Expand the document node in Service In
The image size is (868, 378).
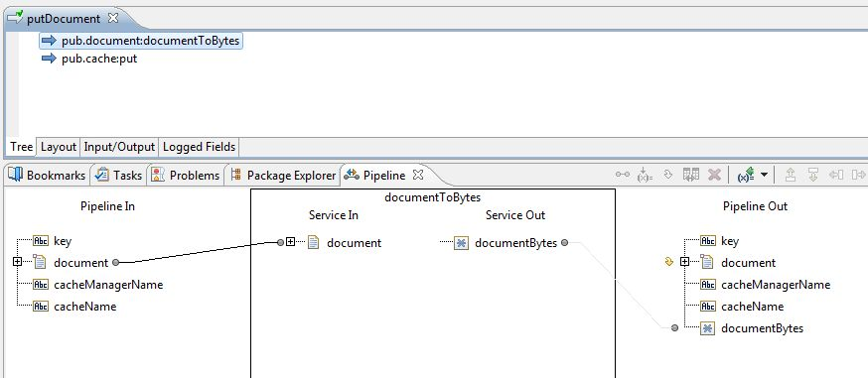pos(291,242)
